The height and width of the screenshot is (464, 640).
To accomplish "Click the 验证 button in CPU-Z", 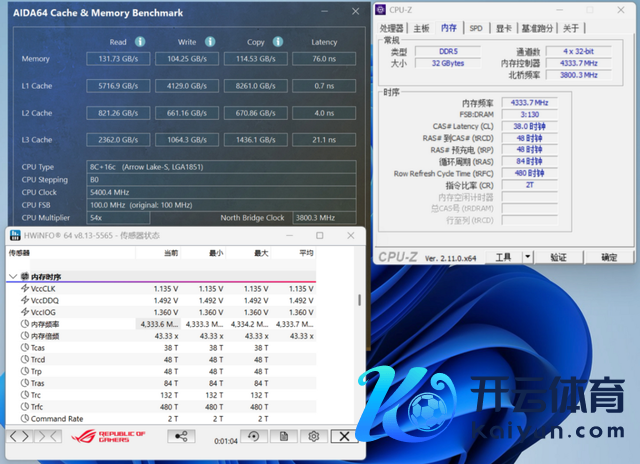I will (x=557, y=257).
